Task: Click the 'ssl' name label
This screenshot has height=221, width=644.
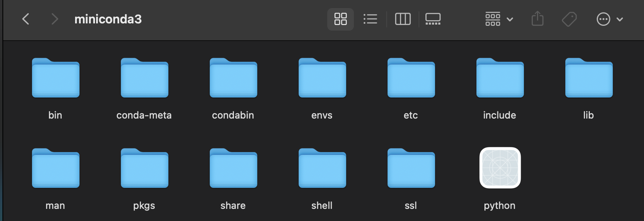Action: 411,206
